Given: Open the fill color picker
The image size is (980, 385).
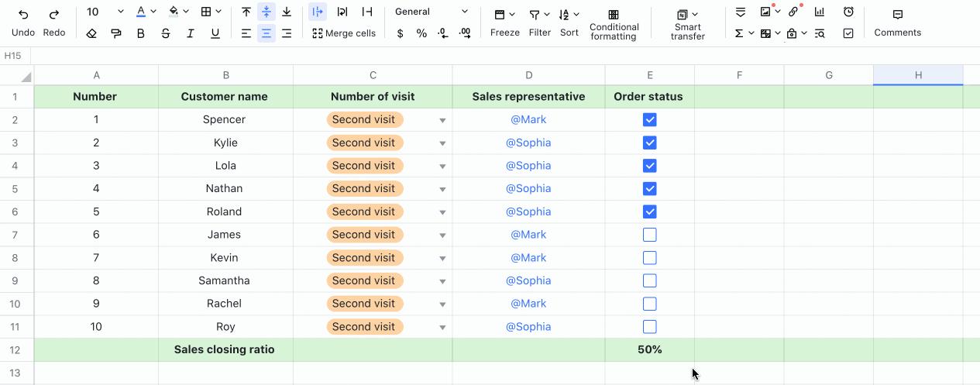Looking at the screenshot, I should click(174, 12).
